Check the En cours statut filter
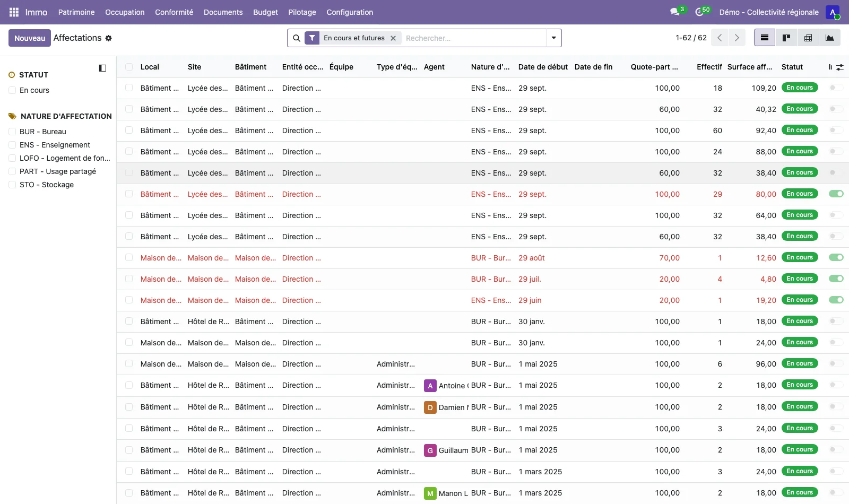849x504 pixels. 12,90
